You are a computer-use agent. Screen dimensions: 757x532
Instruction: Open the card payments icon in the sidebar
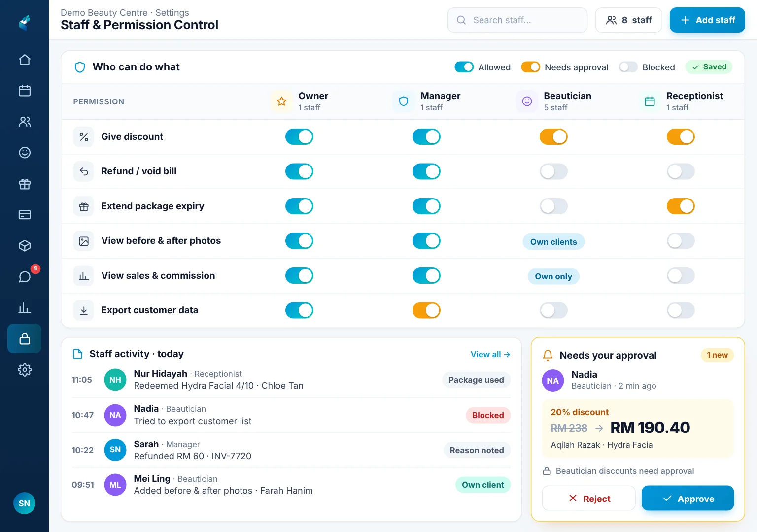[x=25, y=215]
